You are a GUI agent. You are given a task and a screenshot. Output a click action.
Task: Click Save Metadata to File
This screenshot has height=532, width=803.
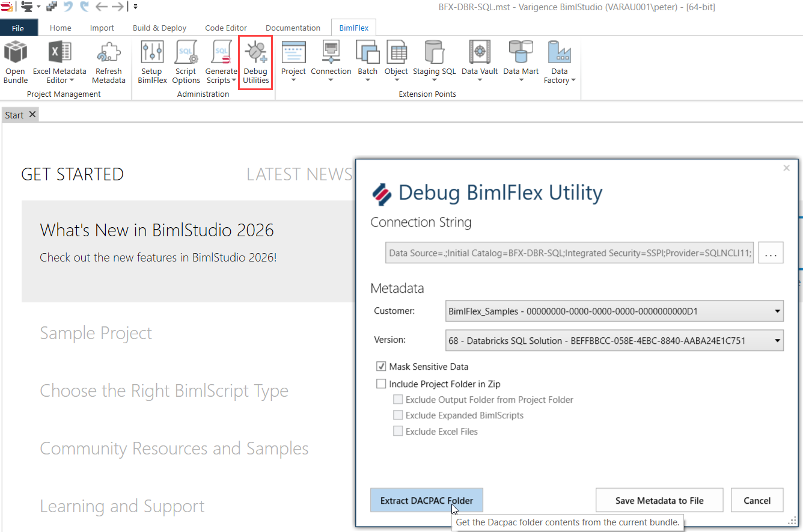point(659,500)
